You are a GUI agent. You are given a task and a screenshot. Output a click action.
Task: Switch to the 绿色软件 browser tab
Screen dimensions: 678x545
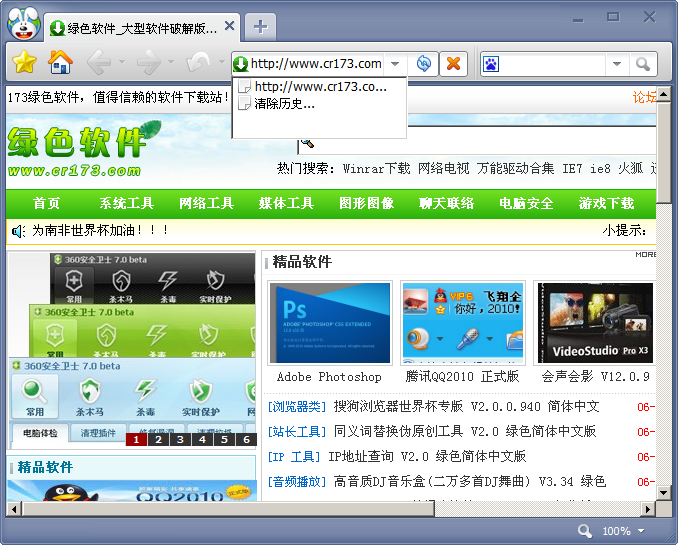140,29
